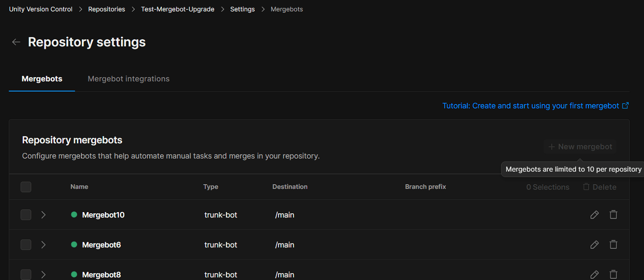
Task: Expand the chevron beside Mergebot6
Action: pyautogui.click(x=43, y=245)
